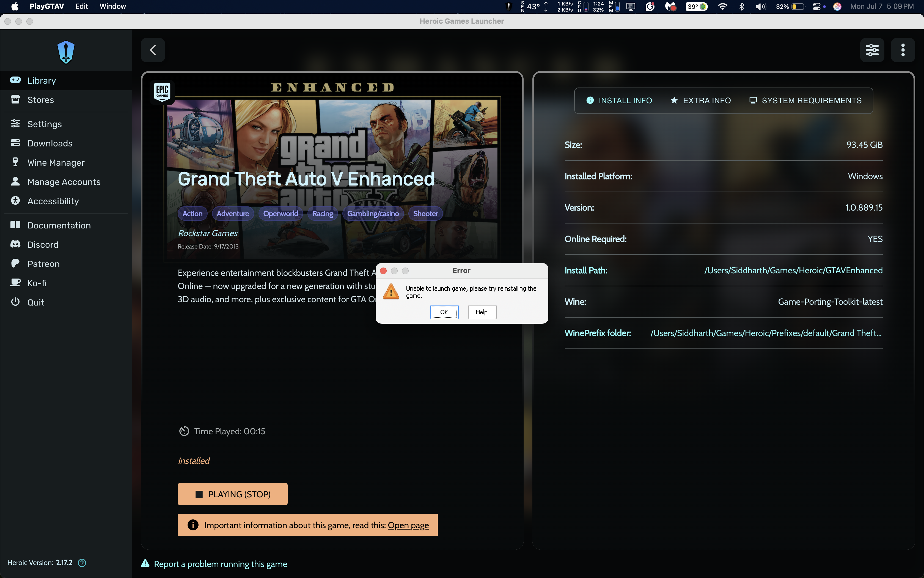Image resolution: width=924 pixels, height=578 pixels.
Task: Click the battery icon in menu bar
Action: tap(798, 6)
